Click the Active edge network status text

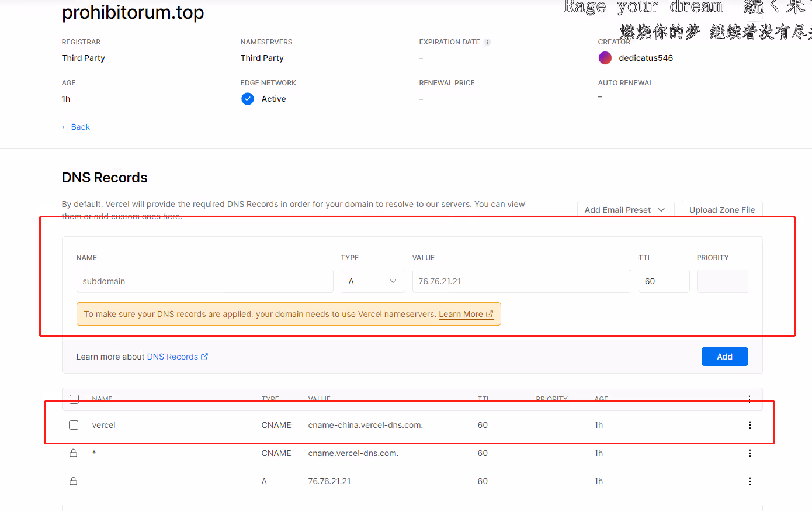click(273, 99)
